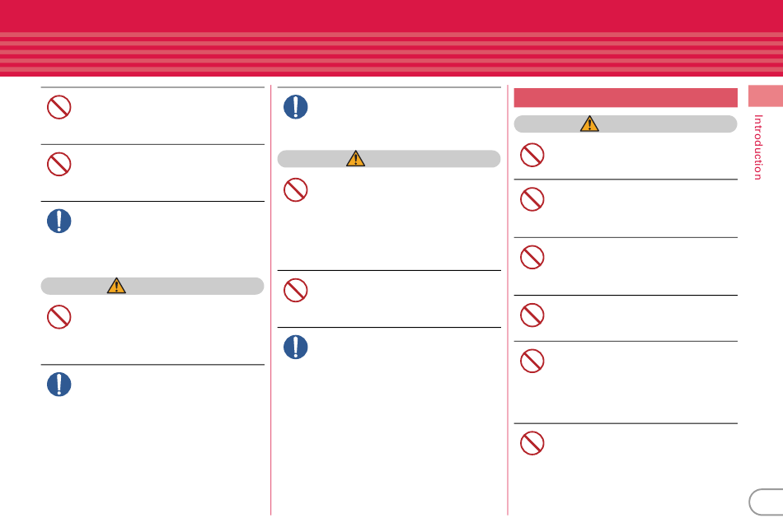Click the first prohibition icon in the right column
This screenshot has height=532, width=783.
pyautogui.click(x=532, y=155)
